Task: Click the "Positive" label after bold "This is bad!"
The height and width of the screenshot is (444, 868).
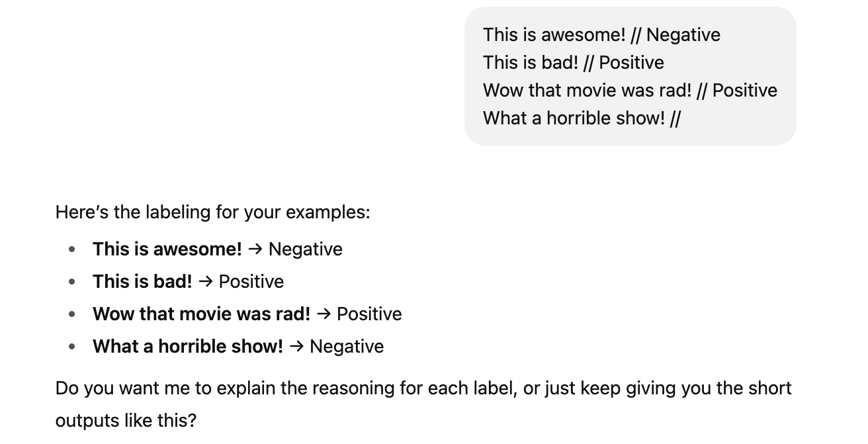Action: pyautogui.click(x=251, y=282)
